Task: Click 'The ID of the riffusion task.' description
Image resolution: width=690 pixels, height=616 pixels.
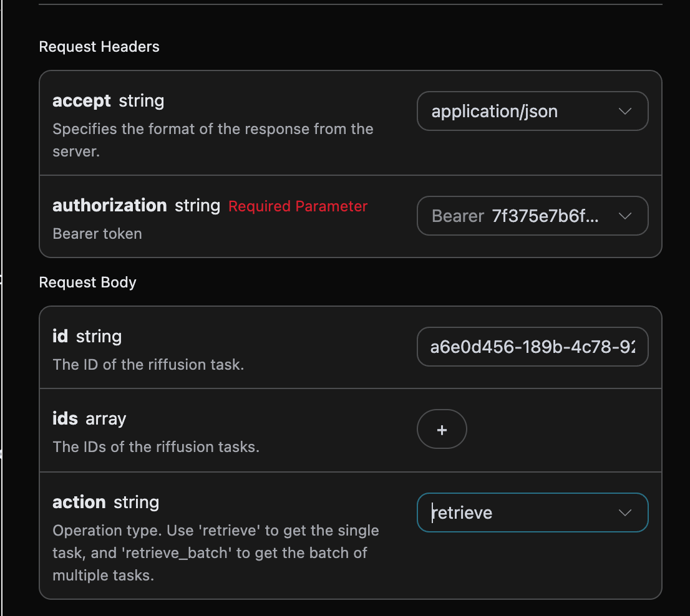Action: click(148, 364)
